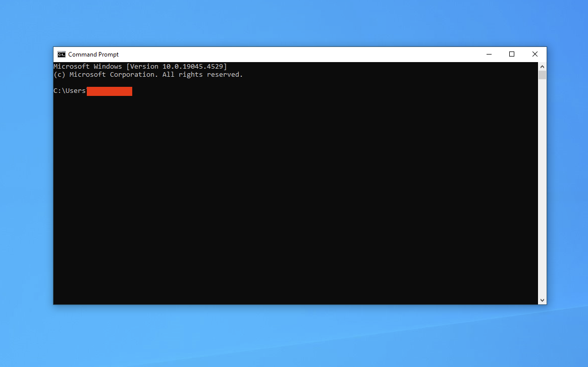The height and width of the screenshot is (367, 588).
Task: Click the C:\Users prompt text
Action: (70, 91)
